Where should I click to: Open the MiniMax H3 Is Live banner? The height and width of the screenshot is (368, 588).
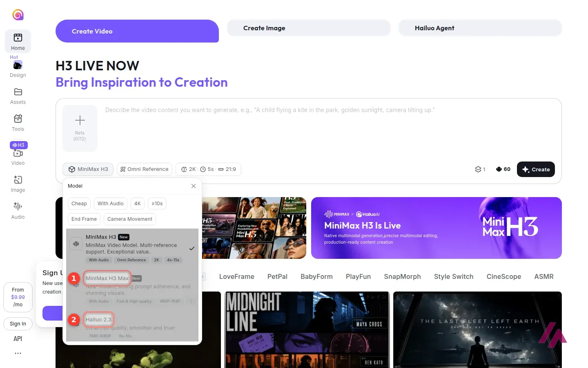click(x=437, y=228)
